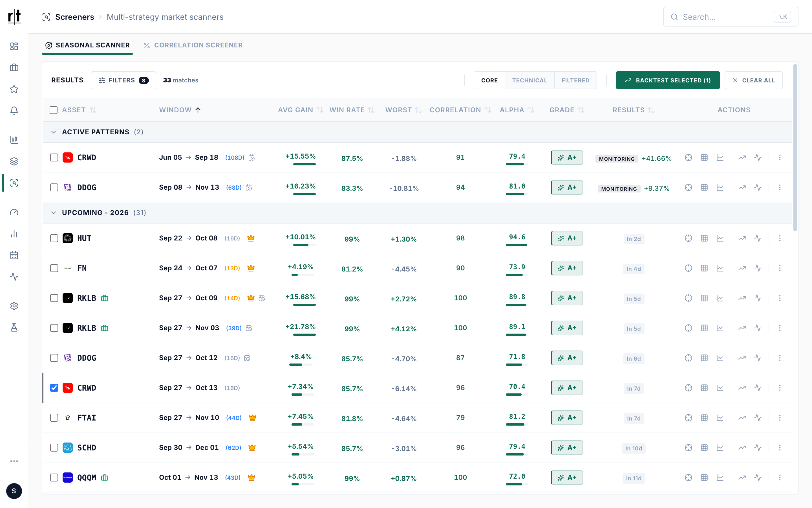Image resolution: width=812 pixels, height=508 pixels.
Task: Click the pulse activity icon for FTAI row
Action: click(x=758, y=418)
